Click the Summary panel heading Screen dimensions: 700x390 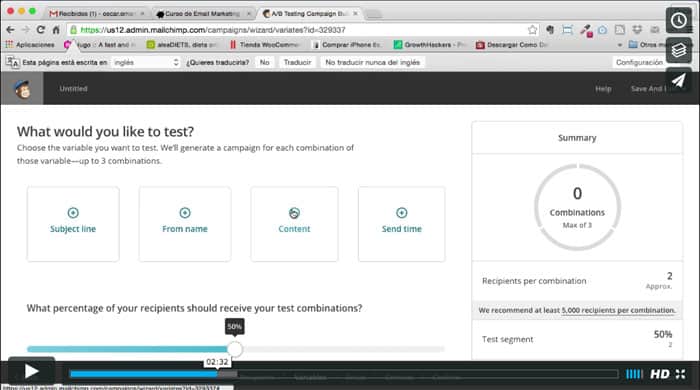577,138
